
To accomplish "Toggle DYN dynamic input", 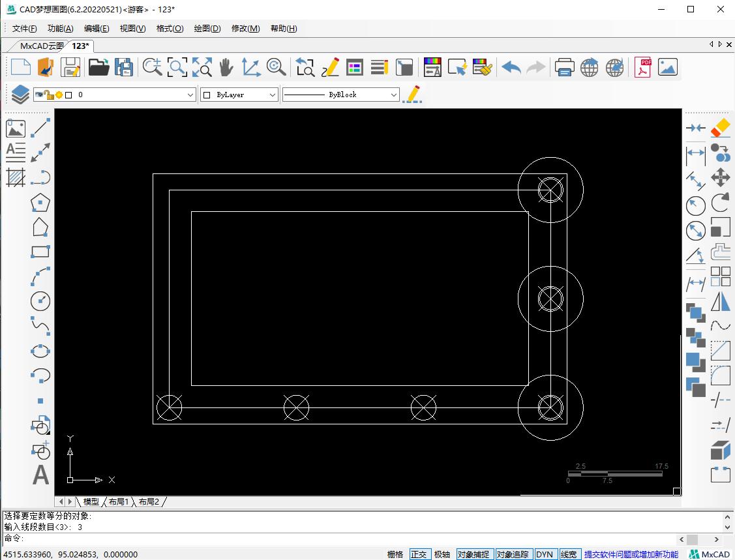I will click(544, 554).
